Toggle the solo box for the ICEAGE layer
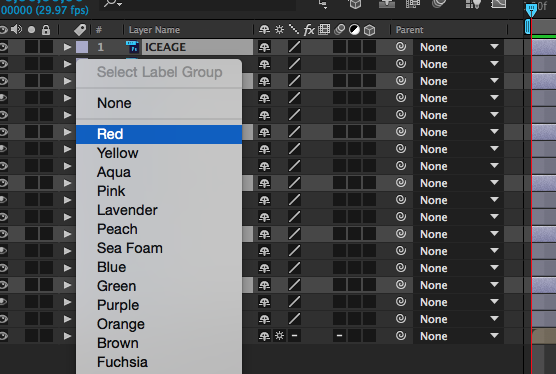Image resolution: width=556 pixels, height=374 pixels. [32, 47]
